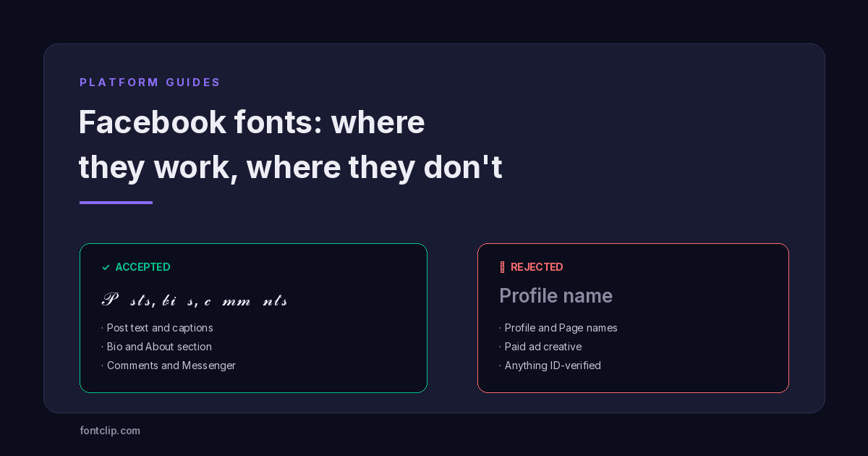Click "Profile and Page names"
The image size is (868, 456).
(x=561, y=328)
